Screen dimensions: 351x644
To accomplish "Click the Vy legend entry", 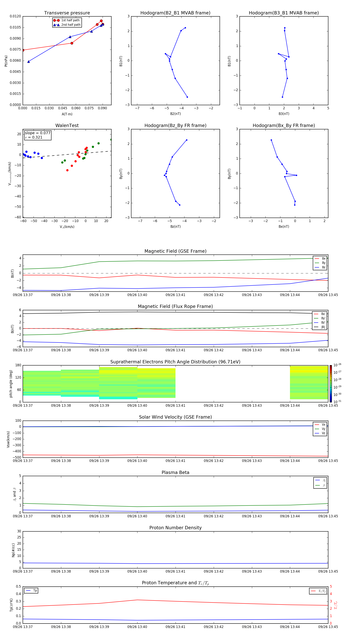I will pos(320,429).
